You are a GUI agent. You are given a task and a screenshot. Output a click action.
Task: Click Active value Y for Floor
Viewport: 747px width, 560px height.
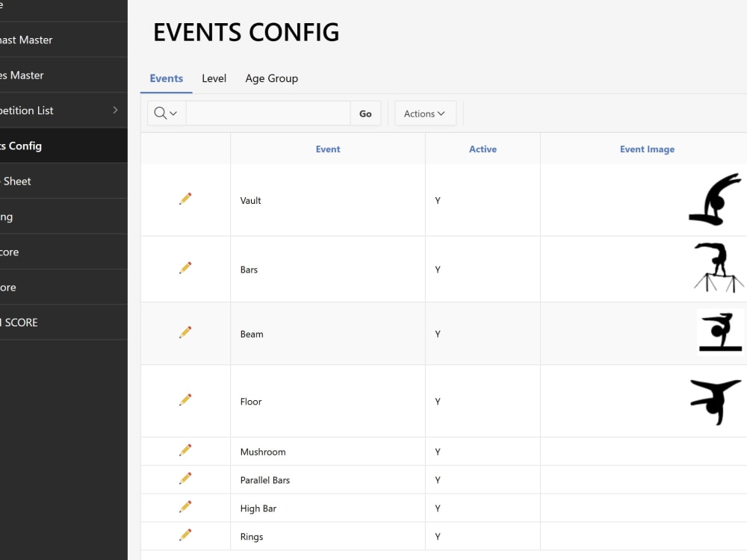click(438, 402)
